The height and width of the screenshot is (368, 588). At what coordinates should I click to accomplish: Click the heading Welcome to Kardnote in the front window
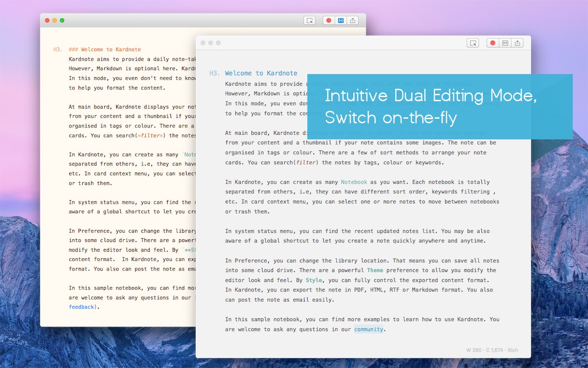[261, 73]
